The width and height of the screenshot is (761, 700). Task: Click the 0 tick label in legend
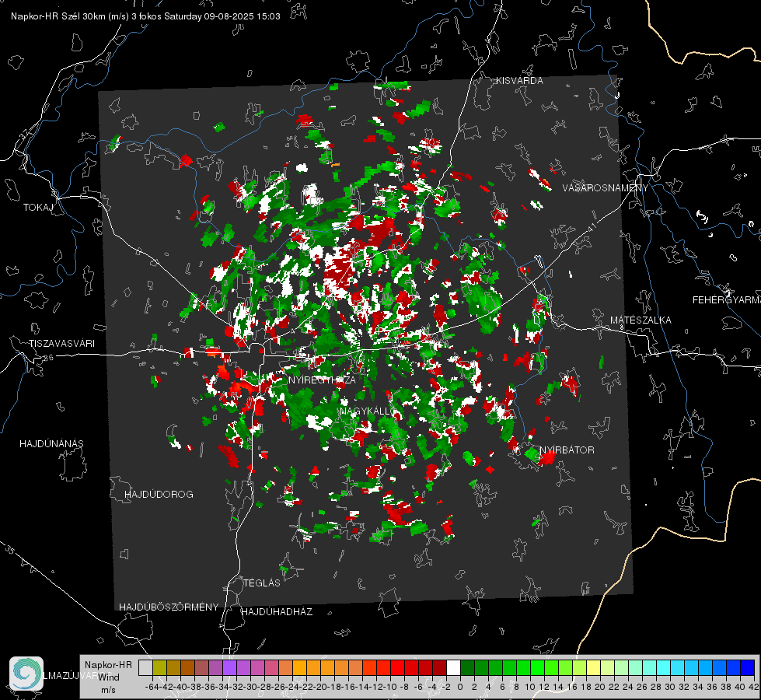pyautogui.click(x=460, y=687)
